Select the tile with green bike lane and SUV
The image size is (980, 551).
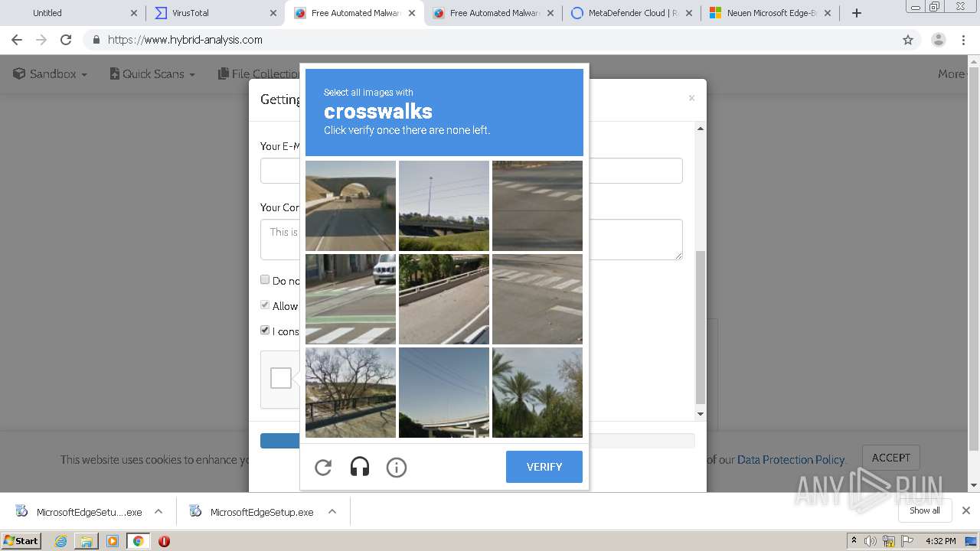pos(351,299)
